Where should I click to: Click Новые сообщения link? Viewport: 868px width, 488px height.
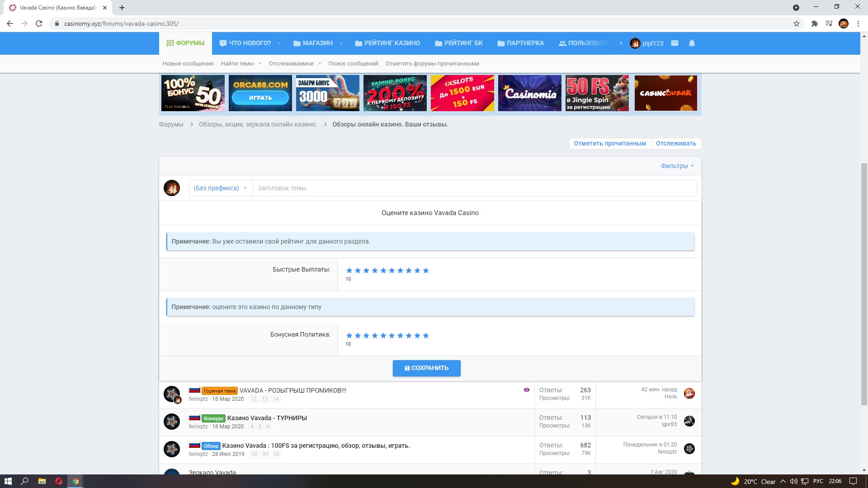point(188,64)
